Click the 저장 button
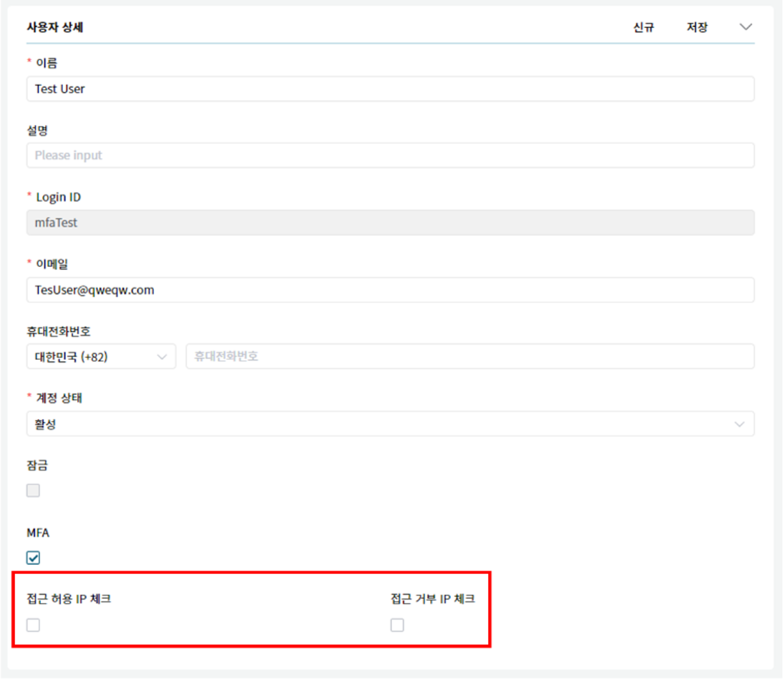The width and height of the screenshot is (784, 681). (x=697, y=27)
